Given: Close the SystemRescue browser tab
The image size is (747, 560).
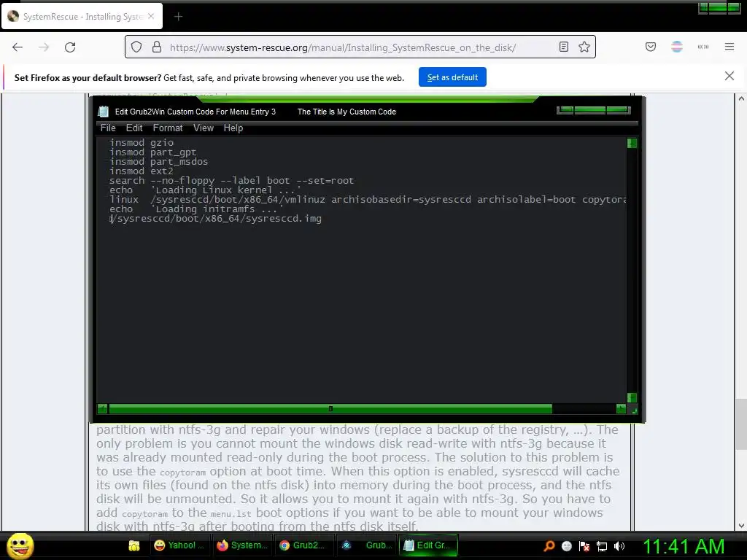Looking at the screenshot, I should (x=151, y=16).
